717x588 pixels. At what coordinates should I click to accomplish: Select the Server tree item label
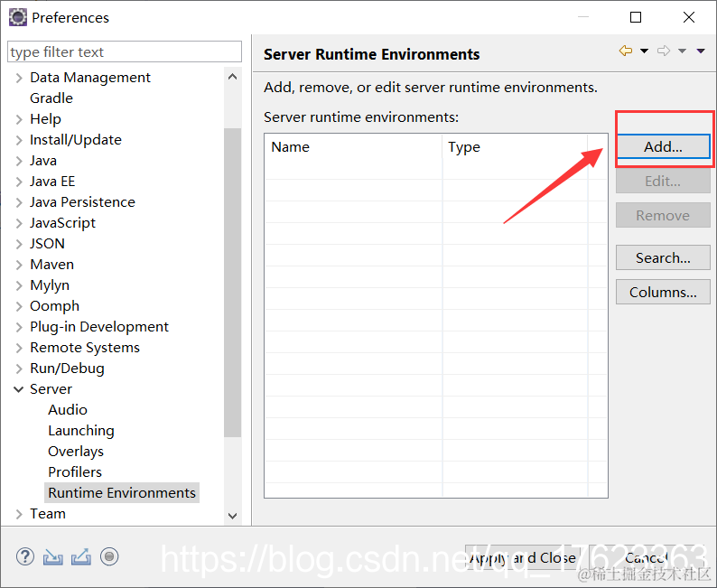51,389
